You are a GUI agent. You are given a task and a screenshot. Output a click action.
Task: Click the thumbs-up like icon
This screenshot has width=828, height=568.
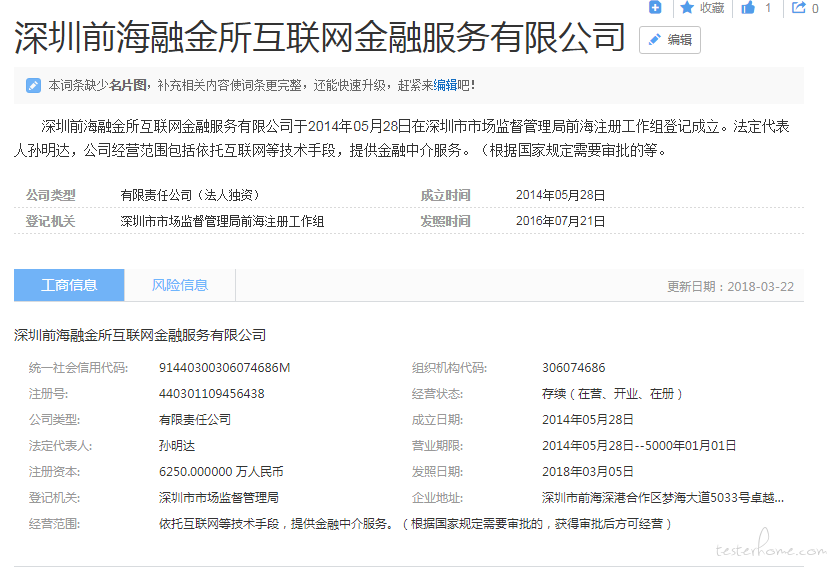(748, 7)
